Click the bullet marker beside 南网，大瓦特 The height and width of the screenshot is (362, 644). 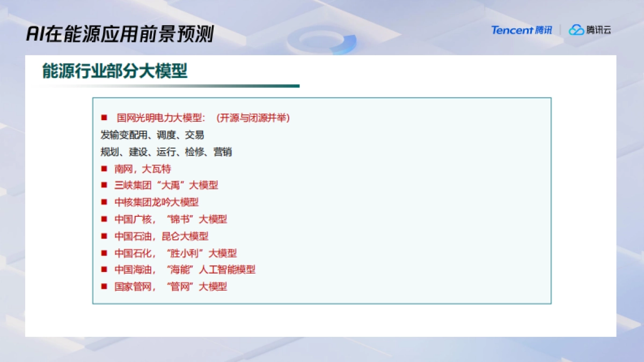pyautogui.click(x=103, y=168)
